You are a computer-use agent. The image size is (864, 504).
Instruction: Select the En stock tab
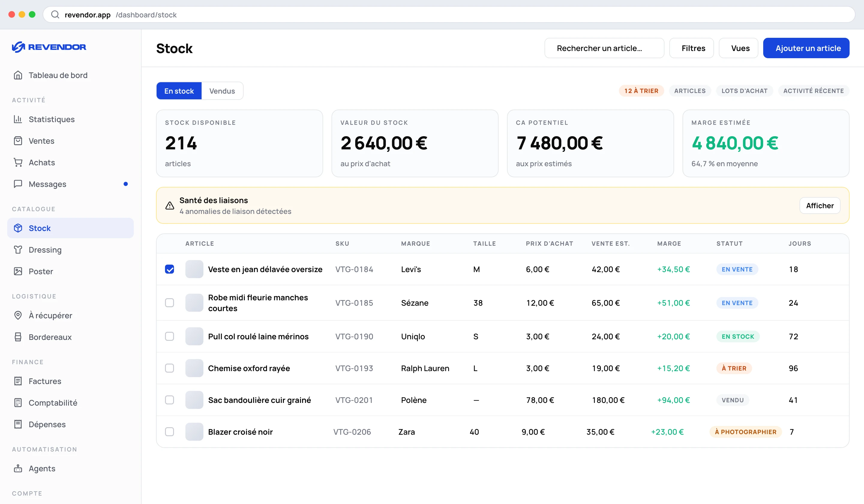179,91
